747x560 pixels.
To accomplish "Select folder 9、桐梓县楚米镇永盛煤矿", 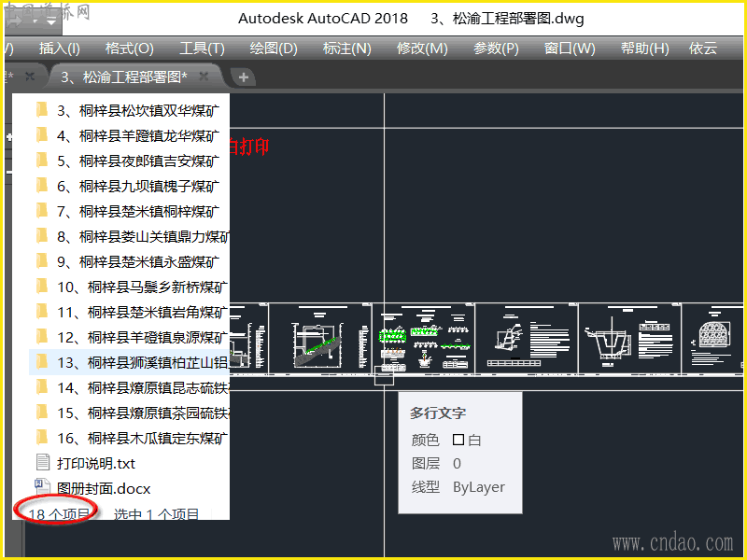I will pos(129,262).
